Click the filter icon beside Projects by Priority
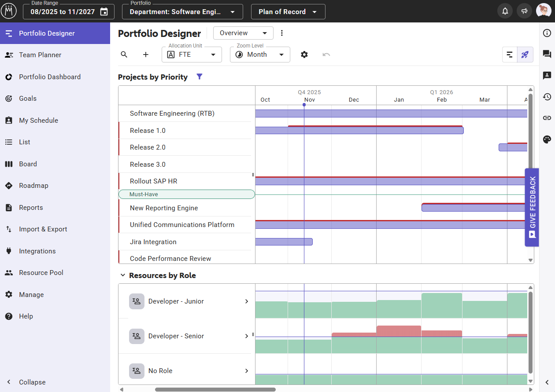The width and height of the screenshot is (555, 392). [x=200, y=77]
